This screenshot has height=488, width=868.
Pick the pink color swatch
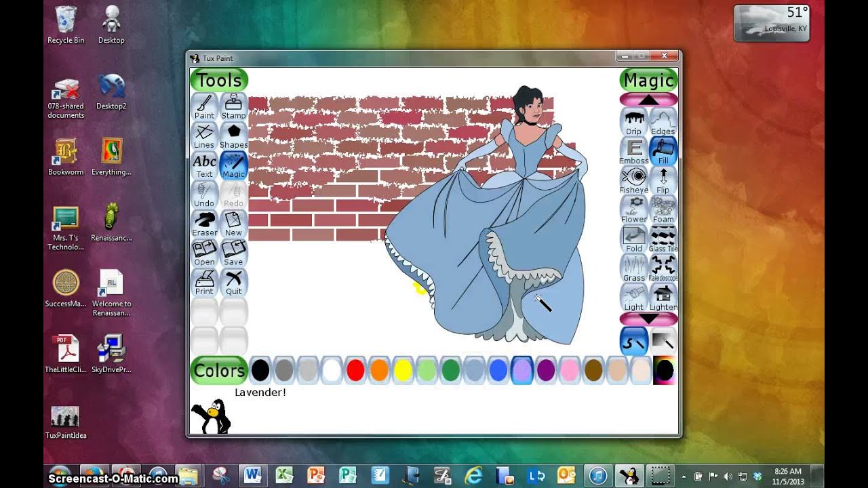(x=569, y=370)
